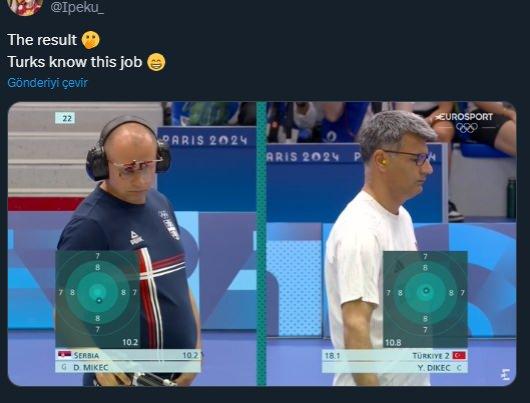530x403 pixels.
Task: Click the 'The result' tweet text
Action: [x=42, y=40]
